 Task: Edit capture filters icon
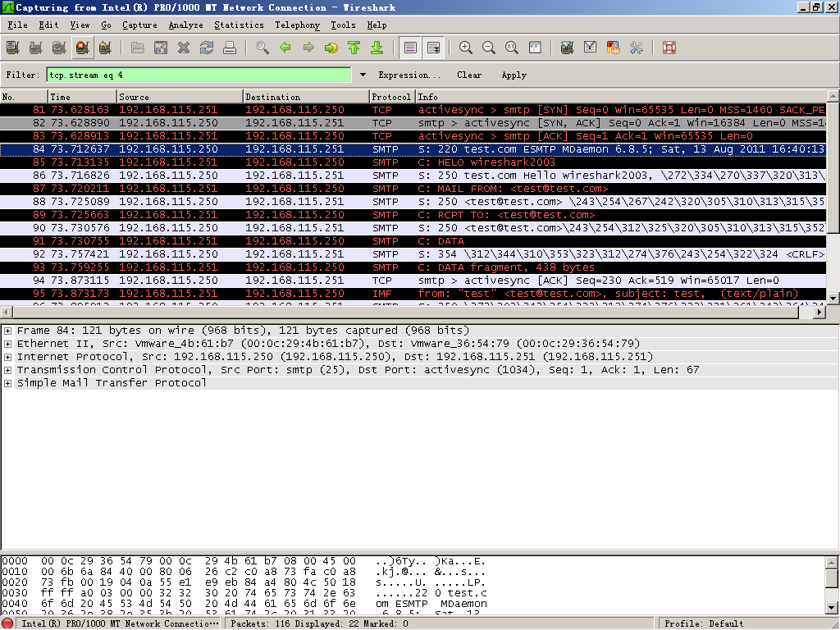click(567, 48)
